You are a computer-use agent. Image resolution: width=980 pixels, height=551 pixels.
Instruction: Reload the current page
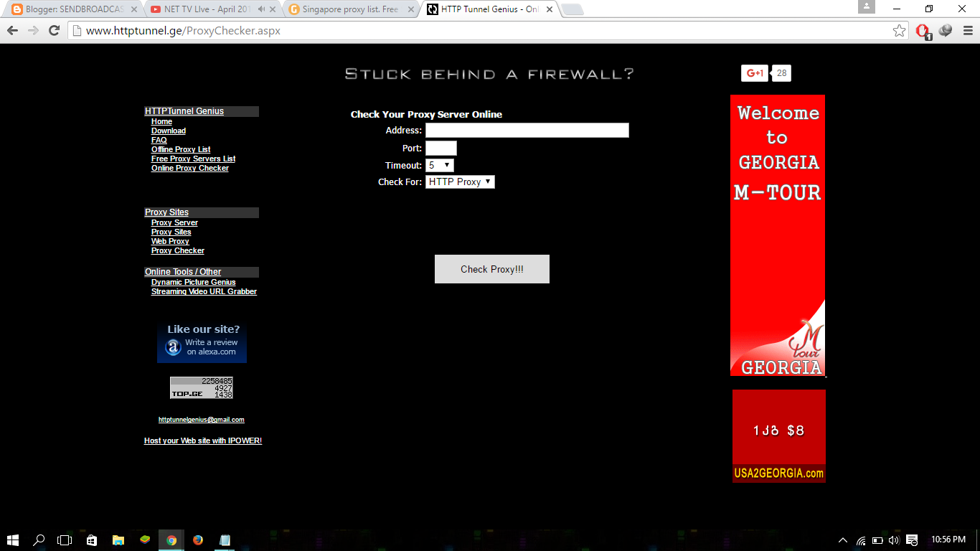(x=54, y=30)
